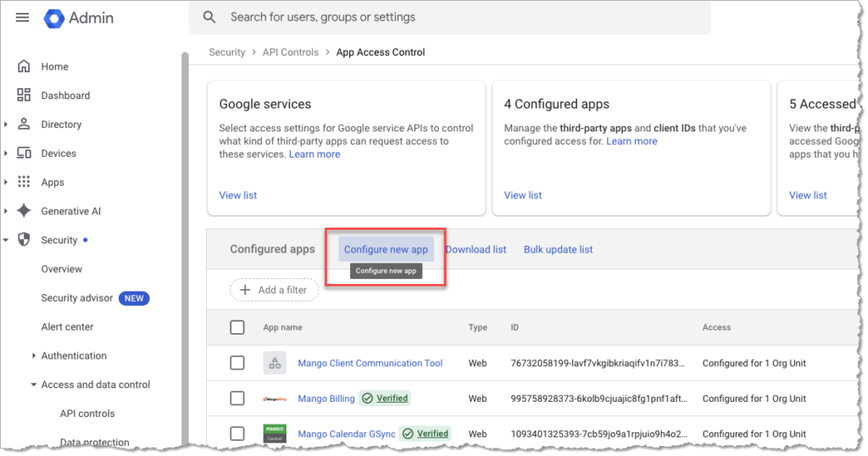Click the Dashboard grid icon
The image size is (868, 456).
[x=24, y=95]
